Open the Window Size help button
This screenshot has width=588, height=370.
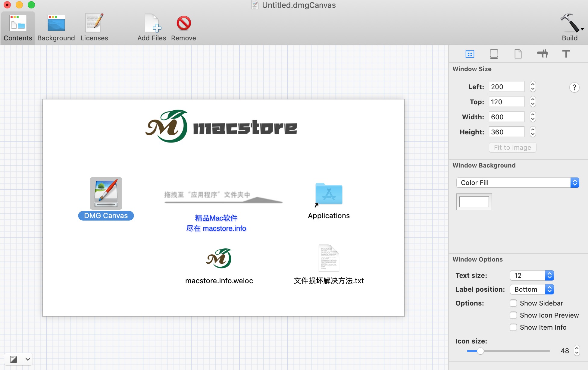point(574,87)
